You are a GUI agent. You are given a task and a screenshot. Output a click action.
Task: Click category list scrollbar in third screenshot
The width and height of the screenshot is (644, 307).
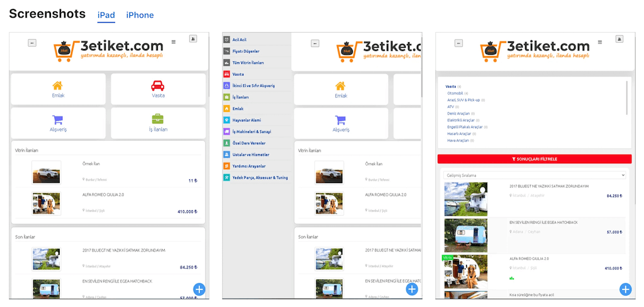[x=627, y=98]
